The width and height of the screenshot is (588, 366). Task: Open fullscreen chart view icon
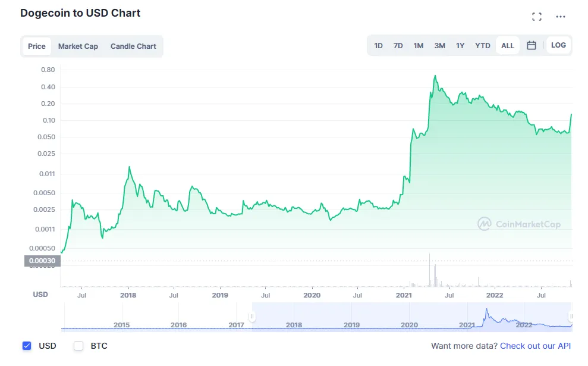[537, 17]
